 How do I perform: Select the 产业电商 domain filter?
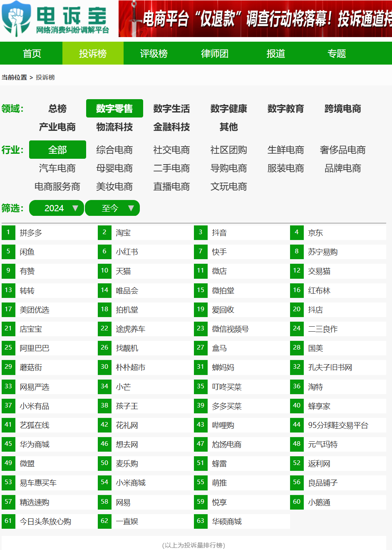(57, 127)
